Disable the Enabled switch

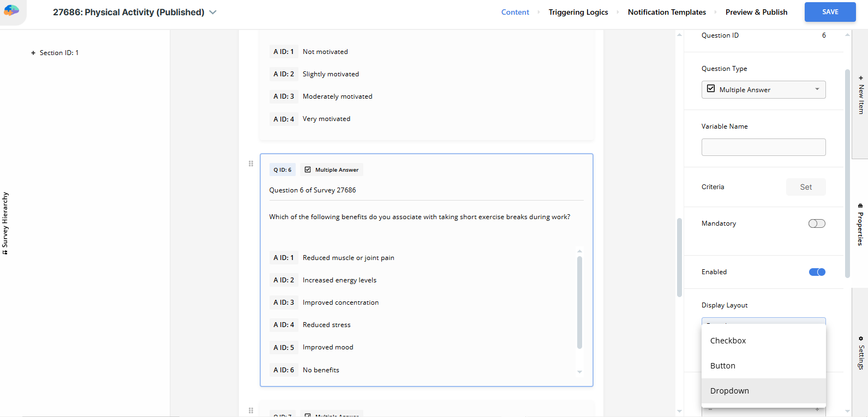pyautogui.click(x=817, y=272)
